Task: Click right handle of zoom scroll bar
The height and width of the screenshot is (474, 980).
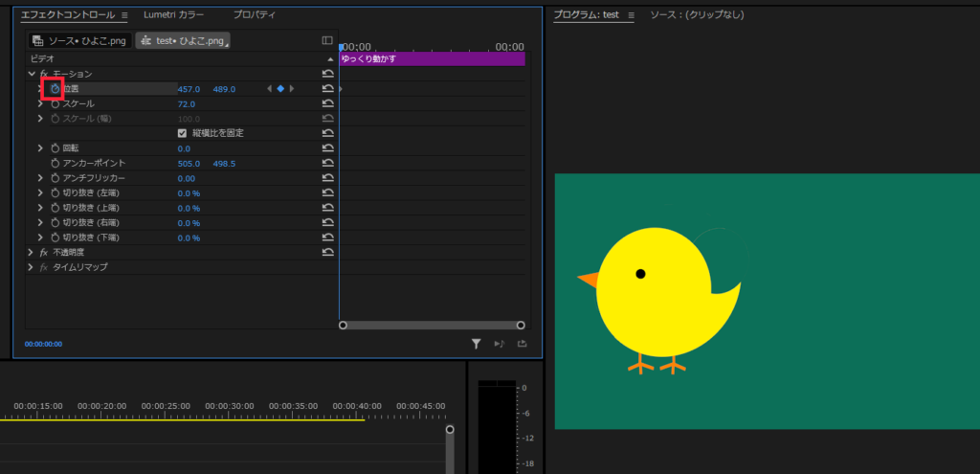Action: click(x=521, y=326)
